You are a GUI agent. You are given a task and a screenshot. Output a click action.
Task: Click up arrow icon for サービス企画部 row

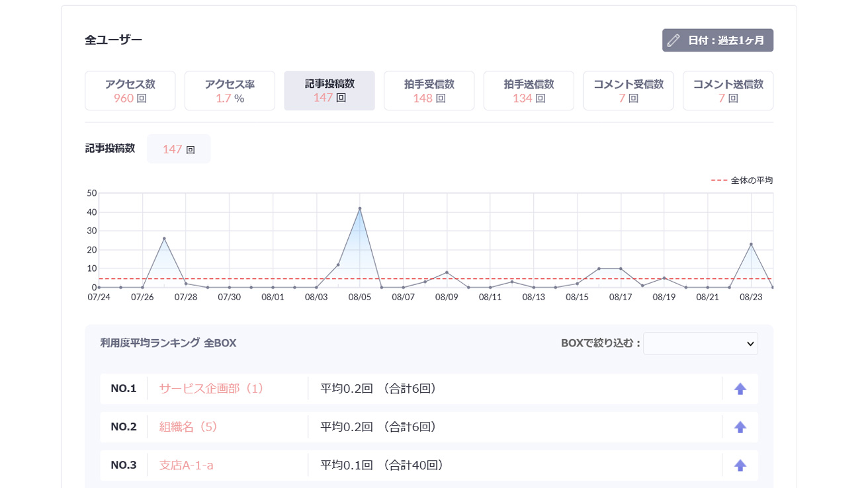740,389
